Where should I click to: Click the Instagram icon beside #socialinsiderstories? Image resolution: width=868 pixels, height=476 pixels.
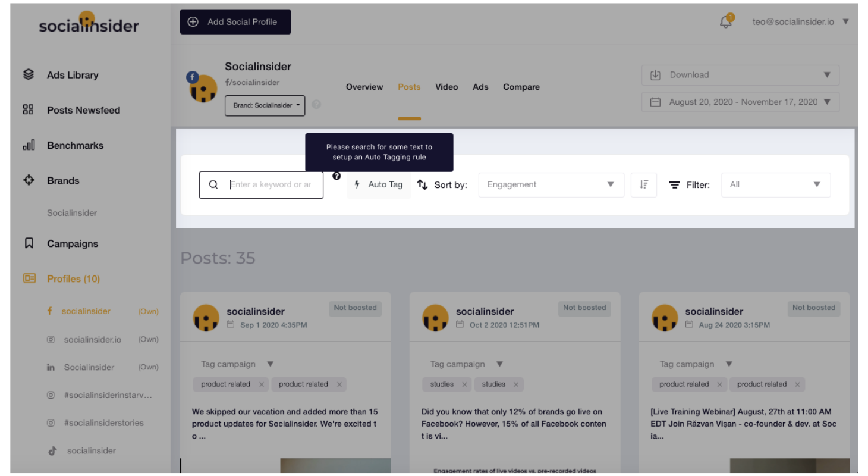[x=51, y=422]
